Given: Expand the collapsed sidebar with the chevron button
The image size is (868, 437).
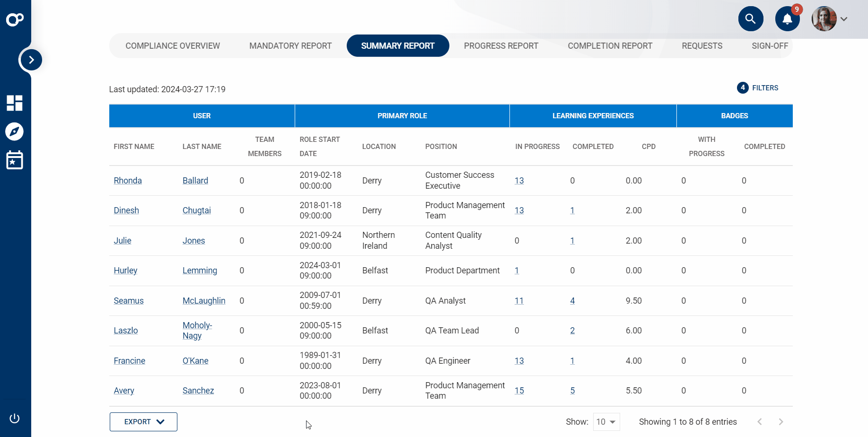Looking at the screenshot, I should click(31, 60).
